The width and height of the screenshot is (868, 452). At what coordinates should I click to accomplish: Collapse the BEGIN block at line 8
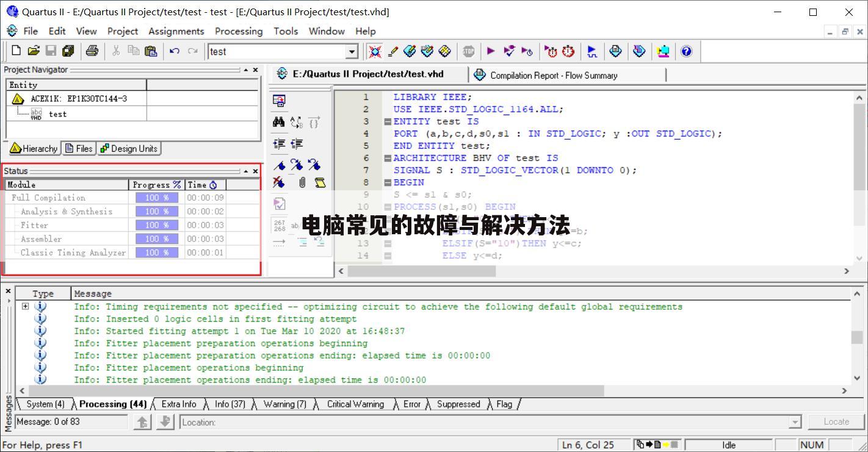pos(388,182)
